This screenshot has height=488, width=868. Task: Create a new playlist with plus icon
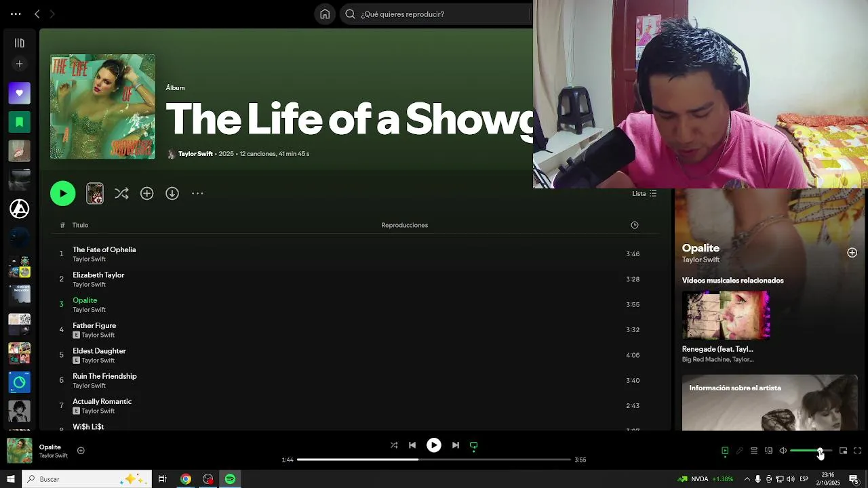tap(19, 64)
